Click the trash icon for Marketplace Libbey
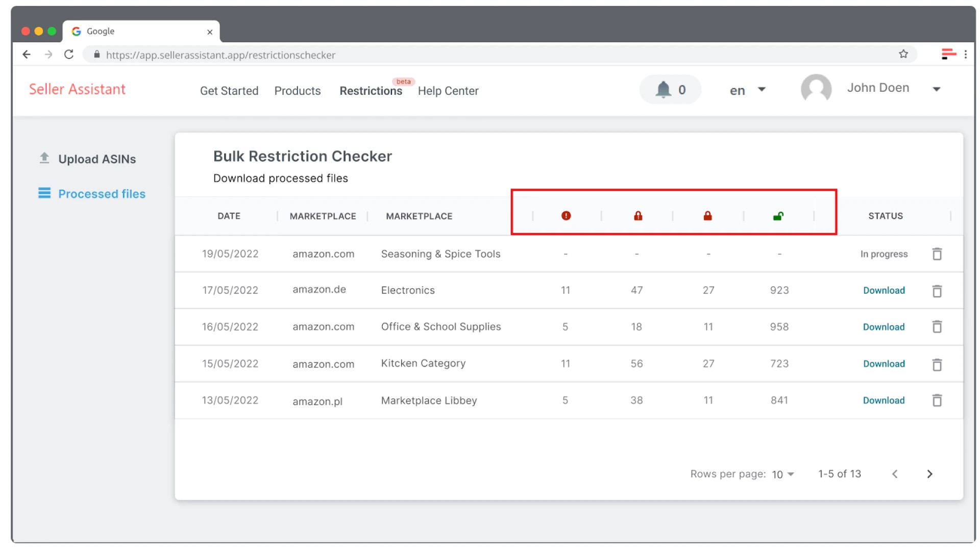 pyautogui.click(x=937, y=400)
